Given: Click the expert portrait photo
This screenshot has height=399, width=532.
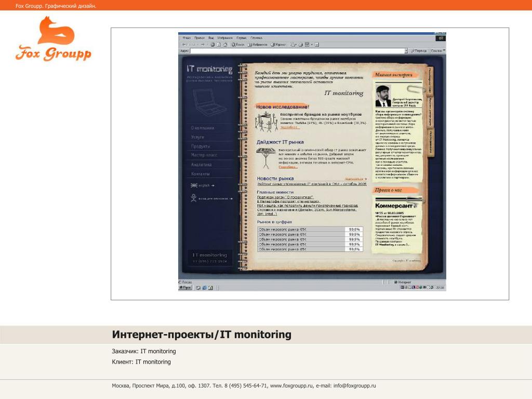Looking at the screenshot, I should 383,96.
